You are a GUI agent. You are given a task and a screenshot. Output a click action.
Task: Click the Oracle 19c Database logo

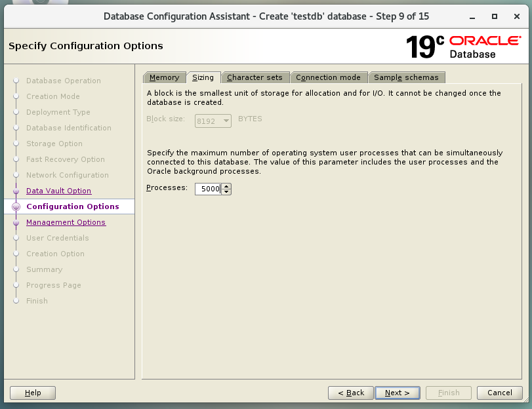tap(463, 46)
